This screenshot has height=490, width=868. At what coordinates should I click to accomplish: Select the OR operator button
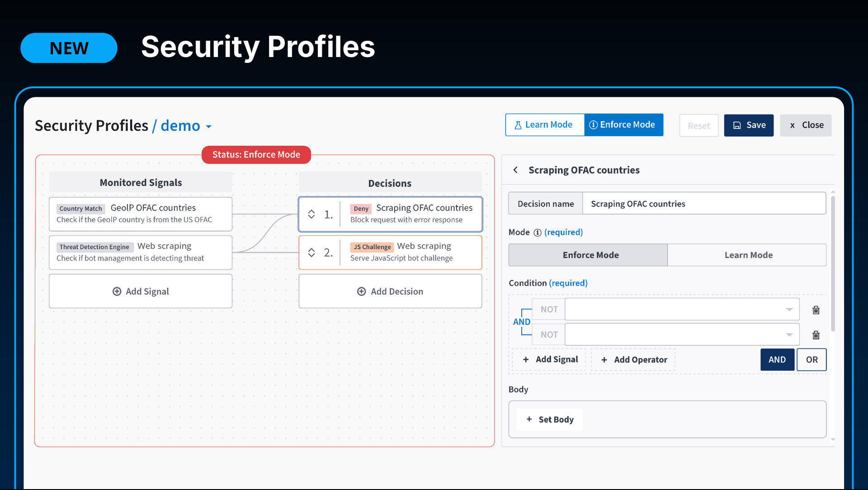(x=811, y=360)
